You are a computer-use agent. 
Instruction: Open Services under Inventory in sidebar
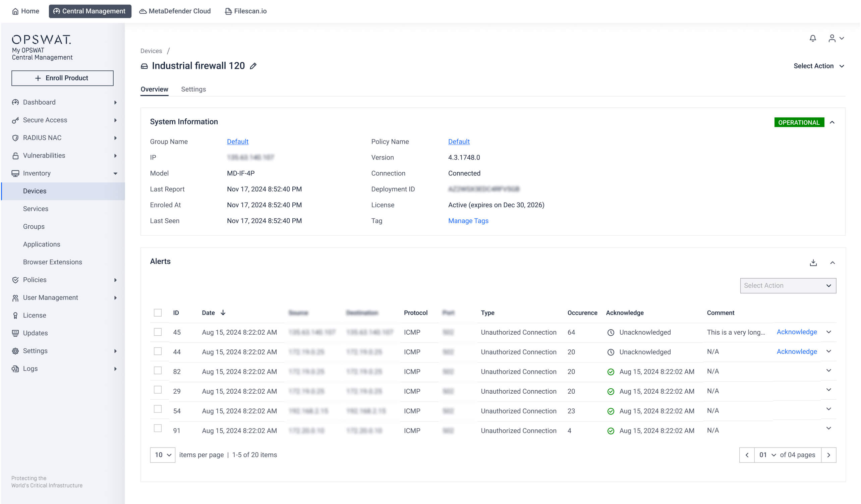tap(36, 209)
